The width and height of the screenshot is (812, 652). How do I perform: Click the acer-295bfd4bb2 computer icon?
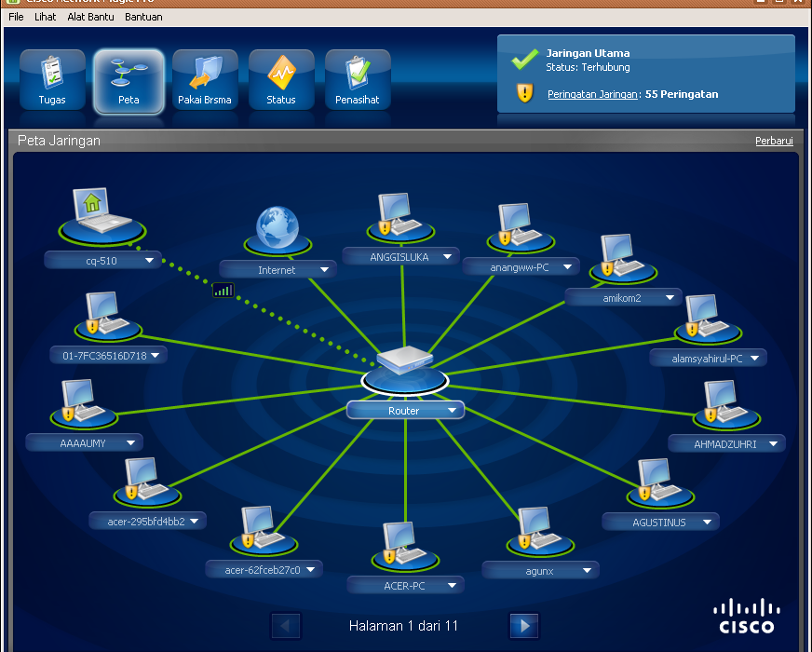click(147, 482)
